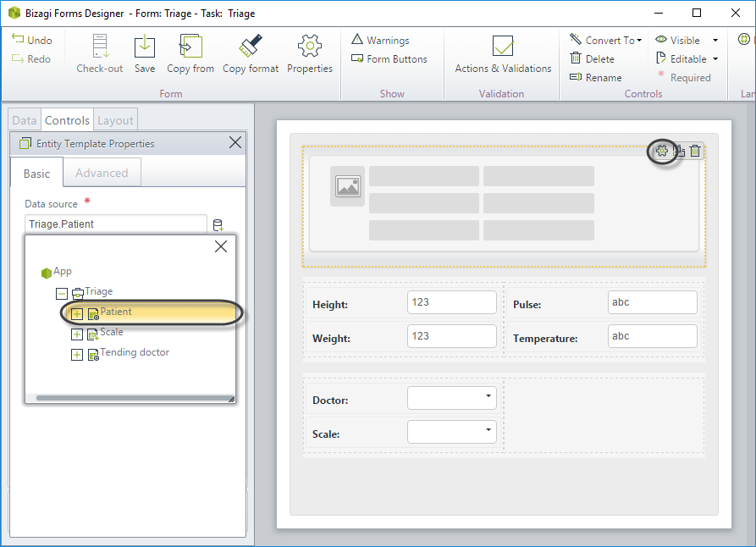
Task: Click the Weight number field
Action: [x=452, y=336]
